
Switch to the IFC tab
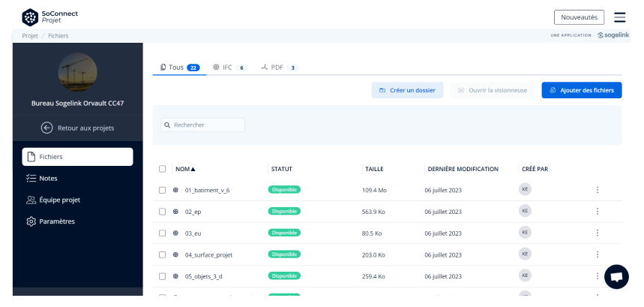(x=230, y=68)
